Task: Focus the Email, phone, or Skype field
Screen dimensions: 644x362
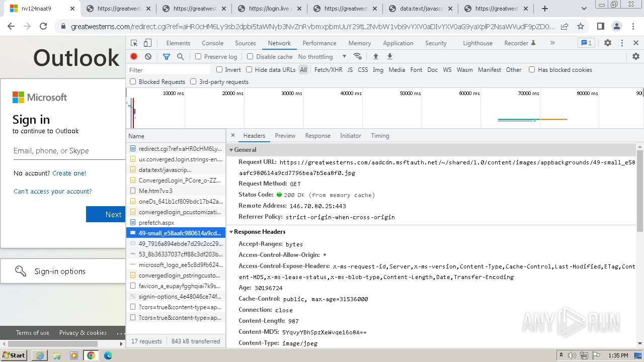Action: (69, 151)
